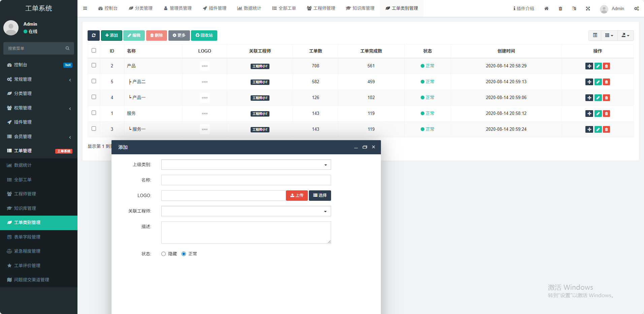Toggle fullscreen mode icon in top bar

click(588, 8)
